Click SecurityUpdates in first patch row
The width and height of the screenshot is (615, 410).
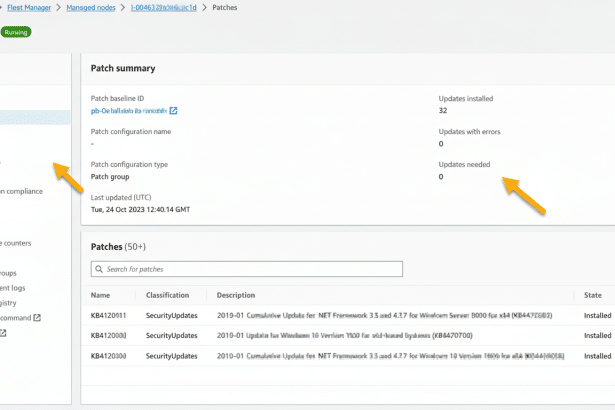click(171, 315)
